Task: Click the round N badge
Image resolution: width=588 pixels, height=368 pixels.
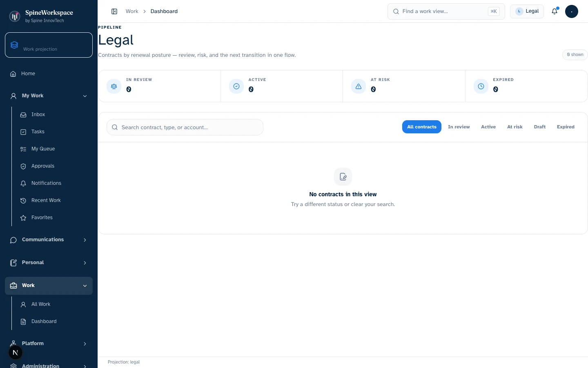Action: tap(16, 352)
